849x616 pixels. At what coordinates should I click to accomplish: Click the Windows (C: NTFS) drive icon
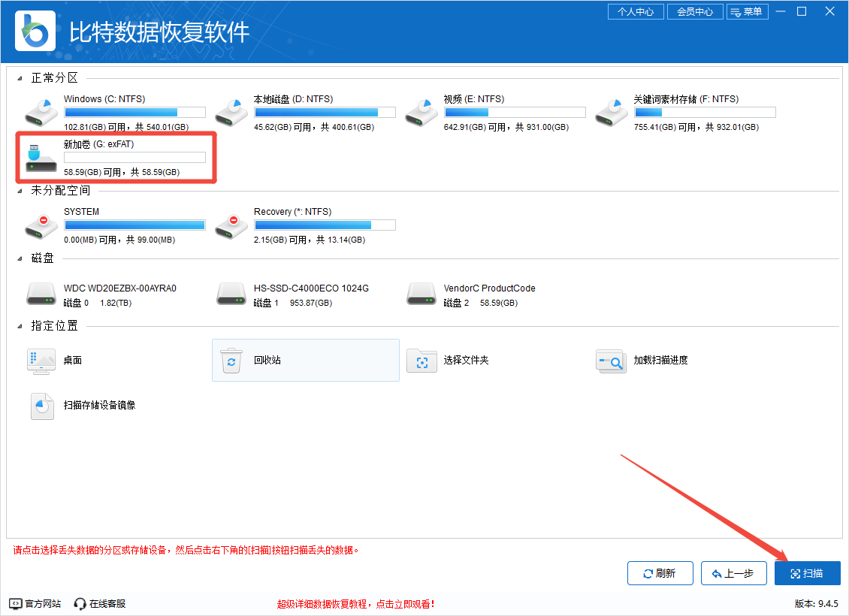[41, 111]
